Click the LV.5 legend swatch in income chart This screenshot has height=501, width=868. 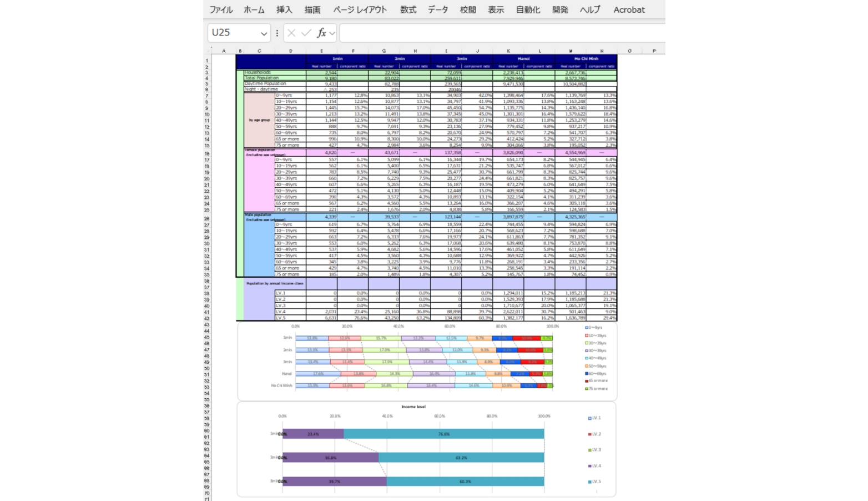tap(589, 482)
